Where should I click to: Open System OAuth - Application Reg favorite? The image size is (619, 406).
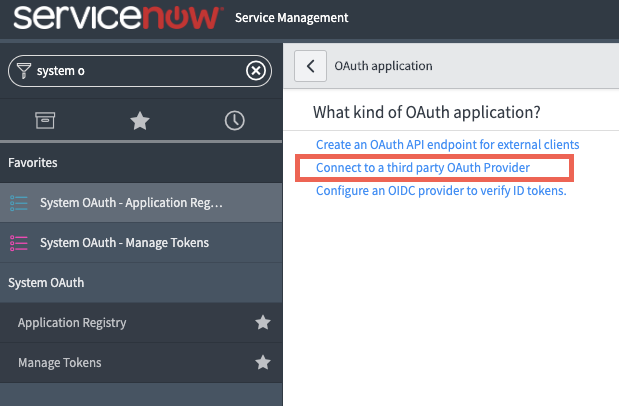coord(141,203)
